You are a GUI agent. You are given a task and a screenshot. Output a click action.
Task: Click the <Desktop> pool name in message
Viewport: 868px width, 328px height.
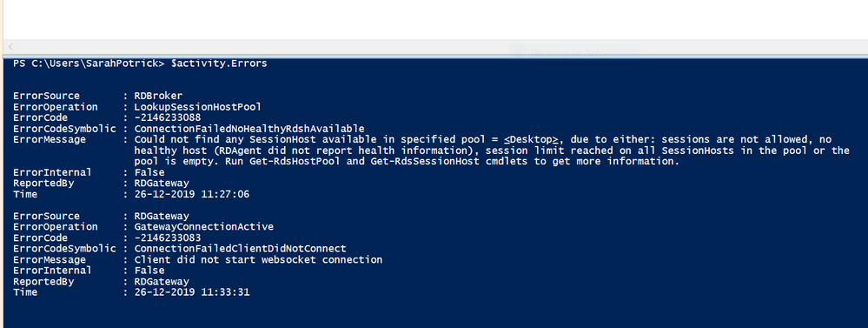(531, 139)
